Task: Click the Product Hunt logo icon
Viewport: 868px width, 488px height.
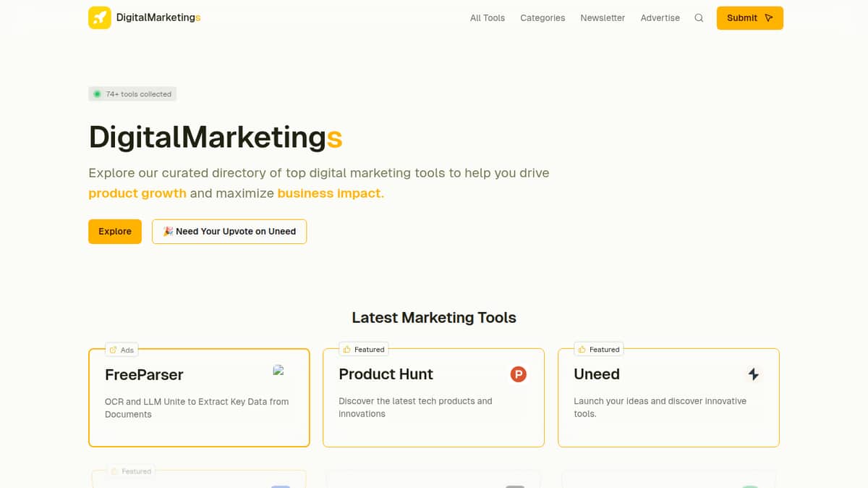Action: [518, 374]
